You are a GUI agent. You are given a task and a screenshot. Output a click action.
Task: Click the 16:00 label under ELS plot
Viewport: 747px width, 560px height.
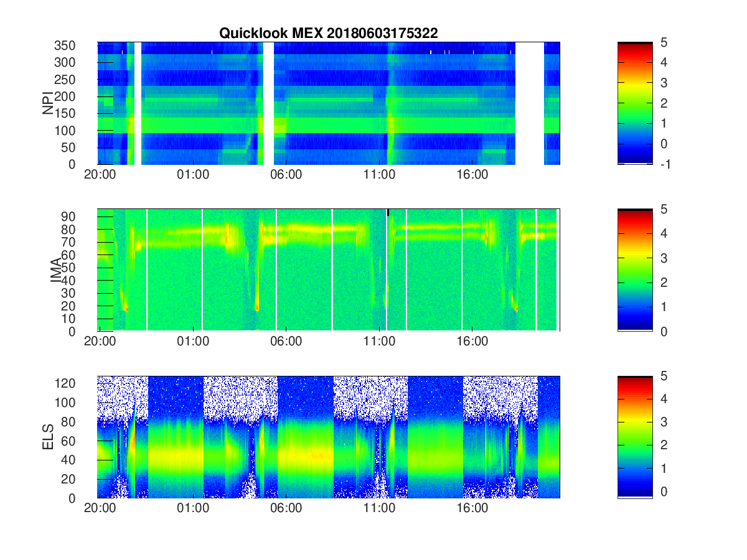(x=472, y=508)
